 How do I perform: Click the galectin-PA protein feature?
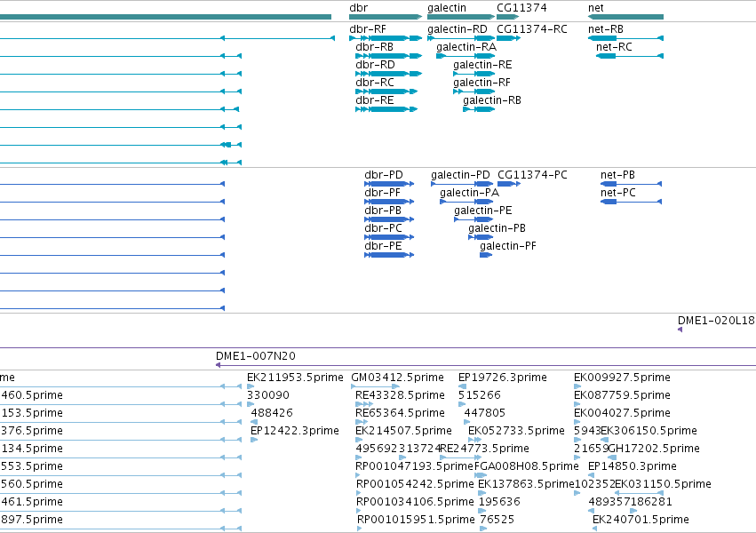pyautogui.click(x=466, y=202)
